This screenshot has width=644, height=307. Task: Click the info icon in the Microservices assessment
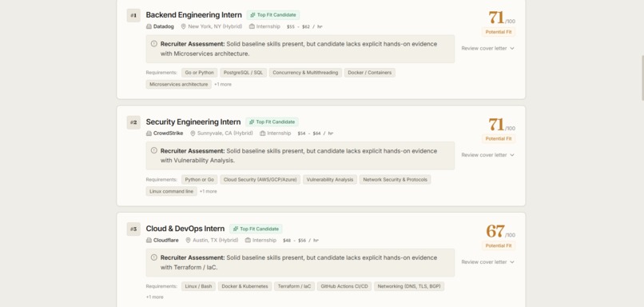pos(154,43)
